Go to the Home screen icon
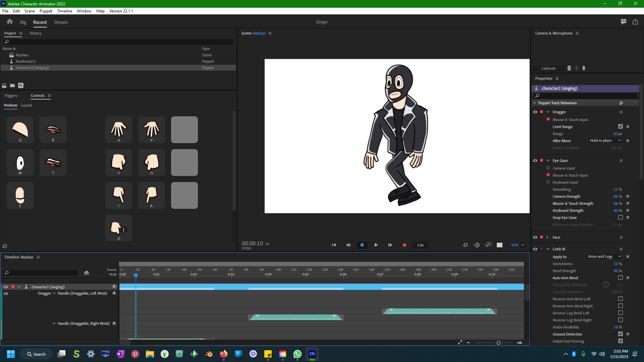Viewport: 644px width, 362px height. pos(10,22)
